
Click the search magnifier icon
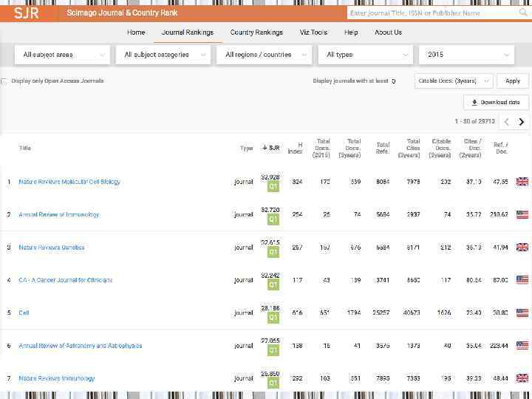(523, 13)
